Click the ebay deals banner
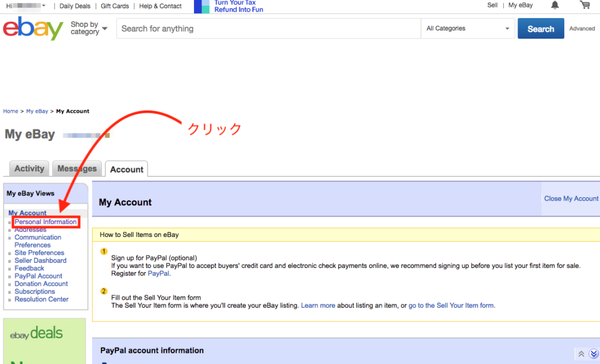This screenshot has width=600, height=364. tap(45, 341)
